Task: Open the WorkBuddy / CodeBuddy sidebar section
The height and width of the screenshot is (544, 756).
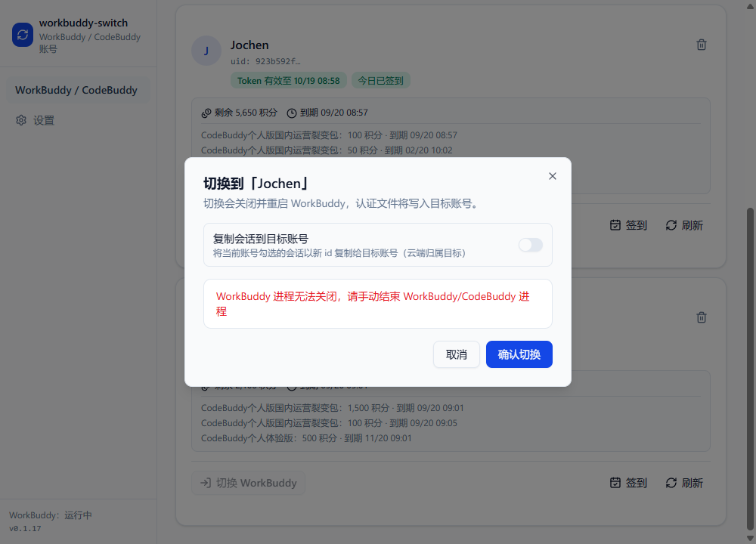Action: pos(78,90)
